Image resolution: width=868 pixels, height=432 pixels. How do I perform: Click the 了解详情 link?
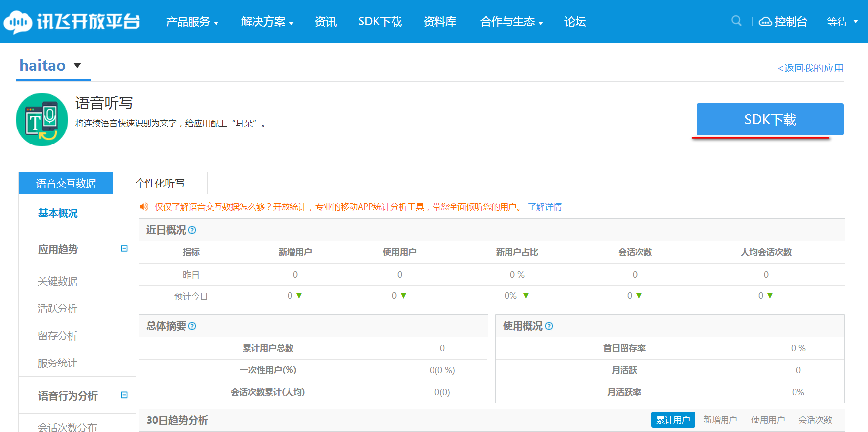545,207
